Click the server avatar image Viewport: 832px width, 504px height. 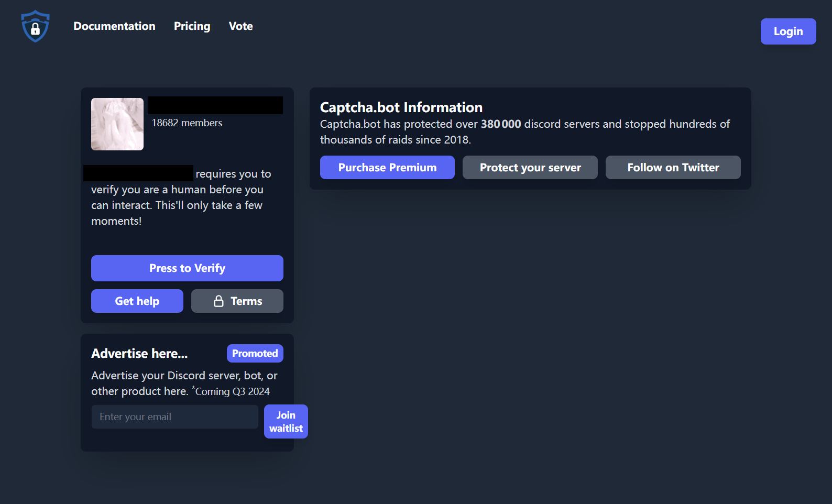point(117,124)
